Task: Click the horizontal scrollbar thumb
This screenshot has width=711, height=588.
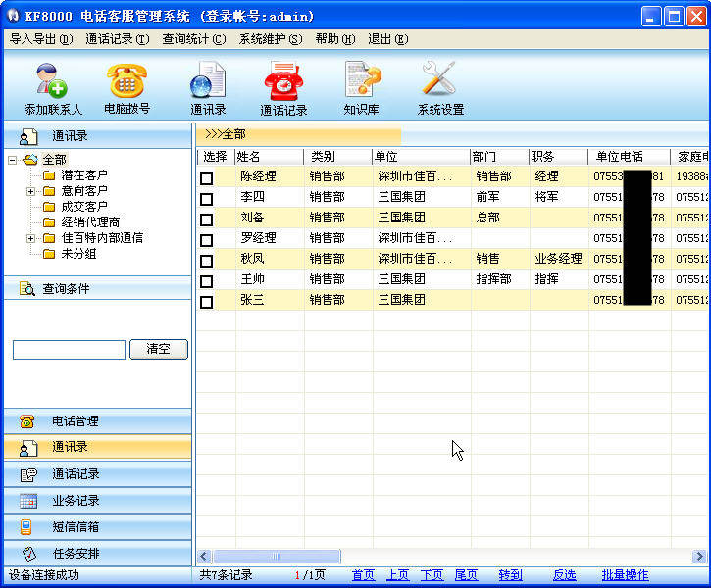Action: (x=277, y=556)
